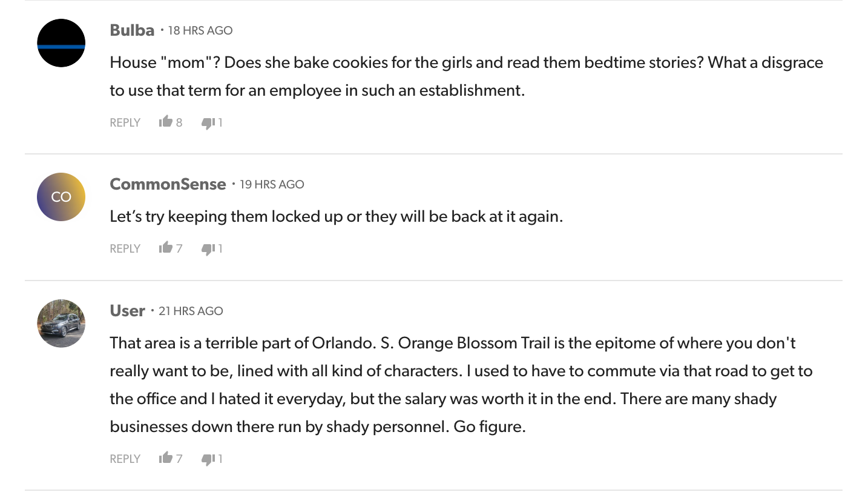Image resolution: width=868 pixels, height=492 pixels.
Task: Visit CommonSense's profile name link
Action: point(168,184)
